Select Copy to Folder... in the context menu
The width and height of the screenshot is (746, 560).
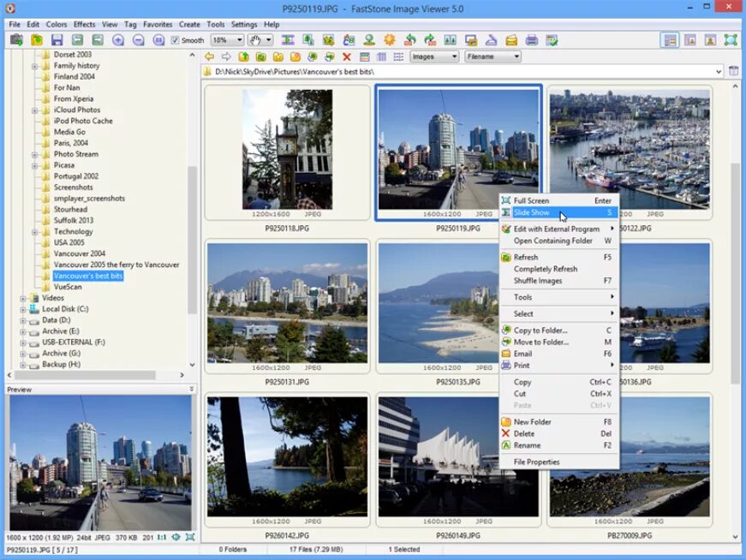[559, 331]
